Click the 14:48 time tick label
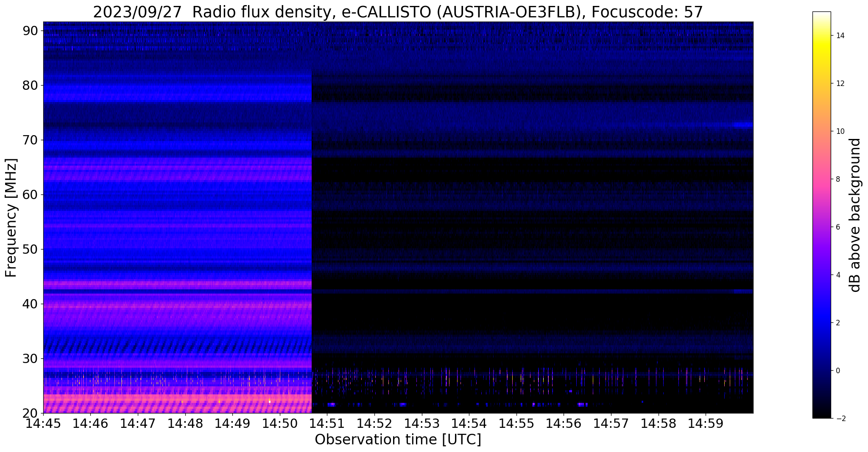The height and width of the screenshot is (452, 868). tap(185, 423)
